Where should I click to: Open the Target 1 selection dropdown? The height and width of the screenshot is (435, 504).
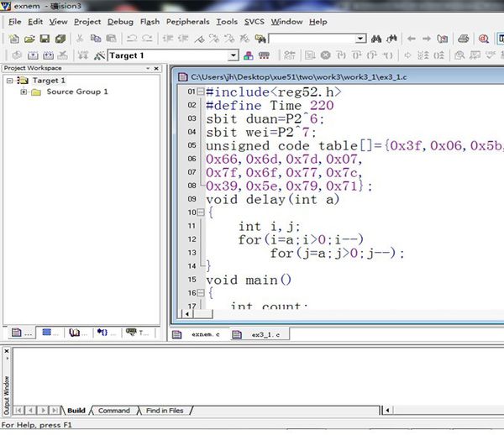233,55
